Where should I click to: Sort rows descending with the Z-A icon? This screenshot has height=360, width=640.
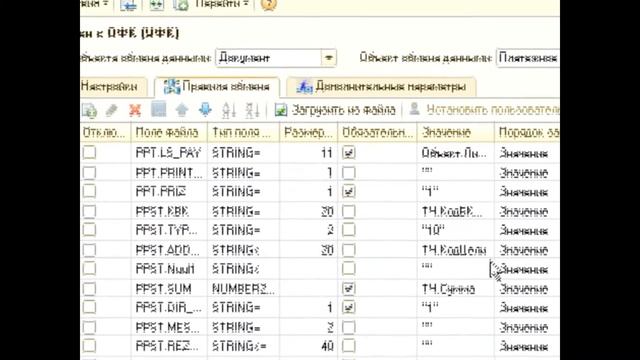252,110
